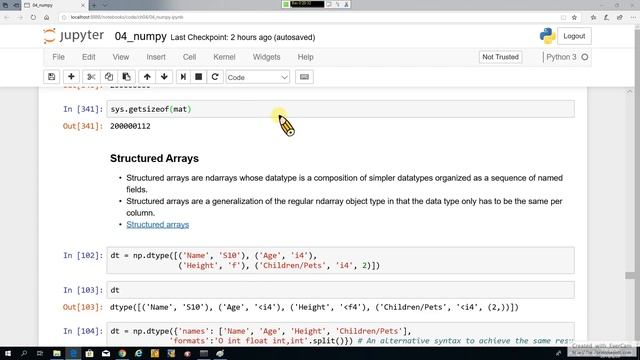Add page to favorites star icon
This screenshot has height=360, width=640.
(574, 17)
